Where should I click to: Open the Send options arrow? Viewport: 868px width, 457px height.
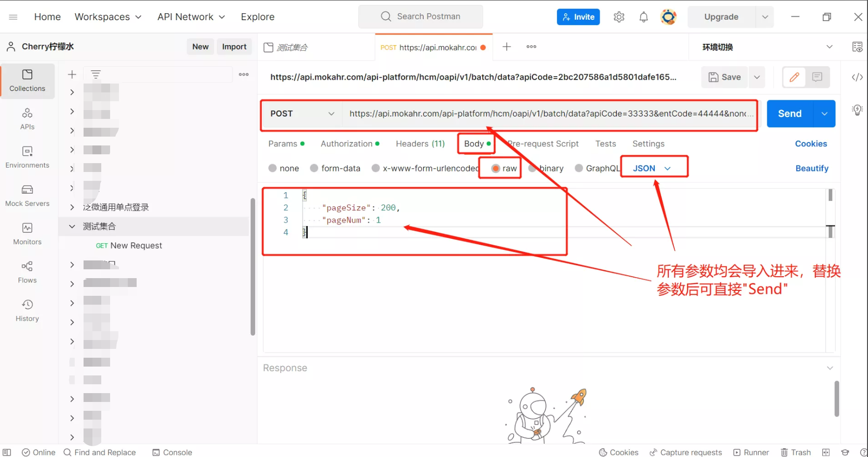click(x=825, y=114)
